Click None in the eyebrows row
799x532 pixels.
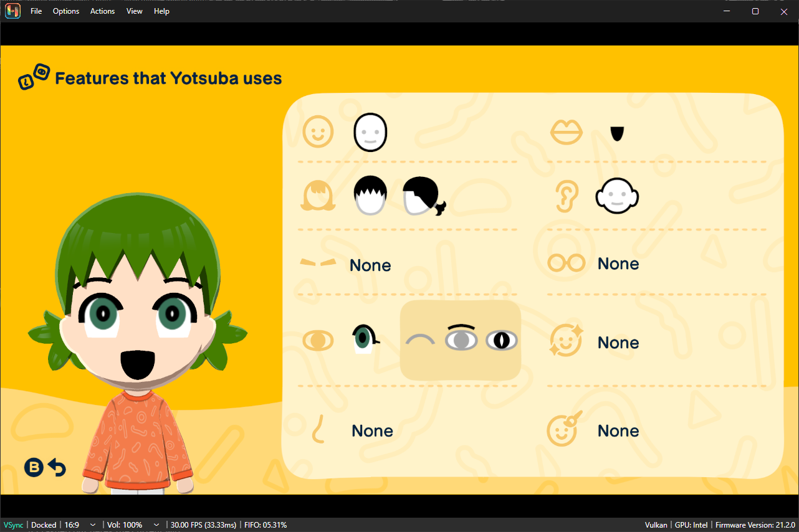(370, 265)
